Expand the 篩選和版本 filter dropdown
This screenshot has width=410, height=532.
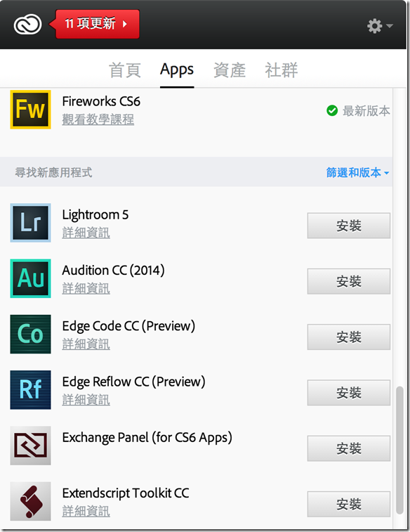click(357, 172)
